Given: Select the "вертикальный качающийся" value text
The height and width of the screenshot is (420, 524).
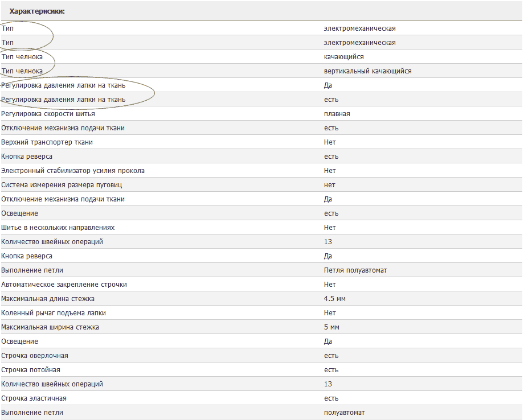Looking at the screenshot, I should tap(367, 71).
